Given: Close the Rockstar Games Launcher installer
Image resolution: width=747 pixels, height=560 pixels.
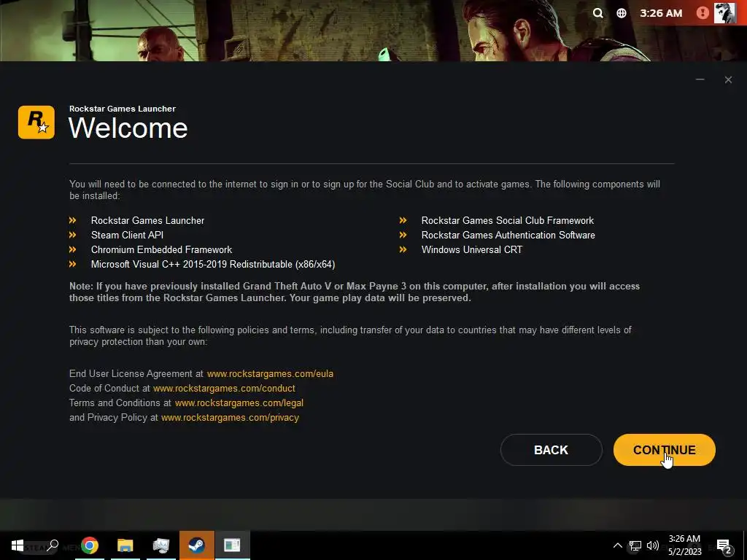Looking at the screenshot, I should click(x=728, y=79).
